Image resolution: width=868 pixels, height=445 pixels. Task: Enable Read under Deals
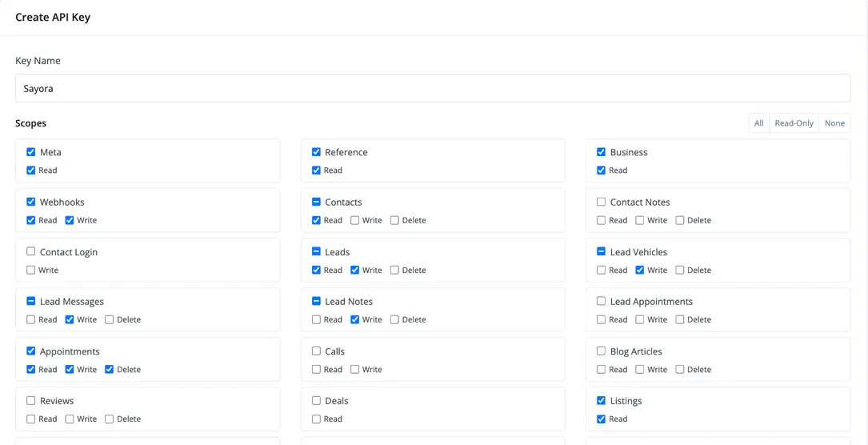pos(316,419)
